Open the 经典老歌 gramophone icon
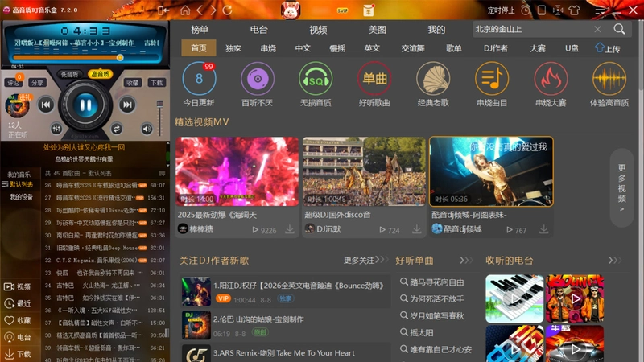 click(x=433, y=79)
